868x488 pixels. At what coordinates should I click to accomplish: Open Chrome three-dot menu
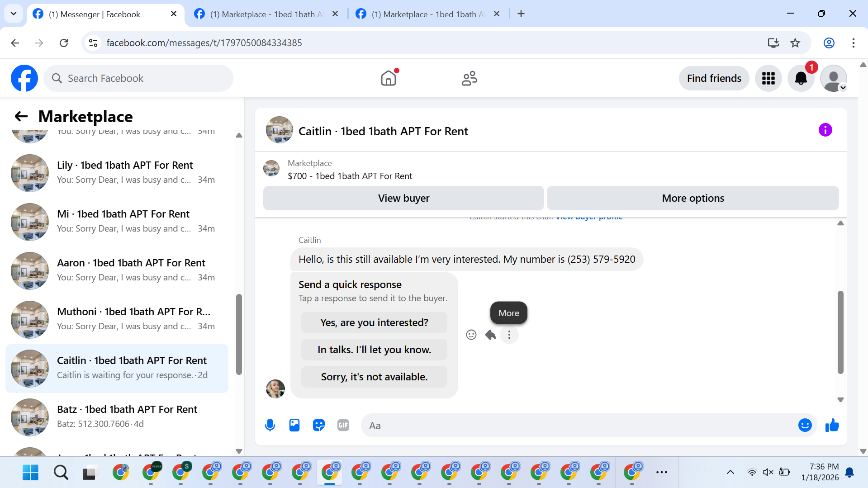coord(853,43)
